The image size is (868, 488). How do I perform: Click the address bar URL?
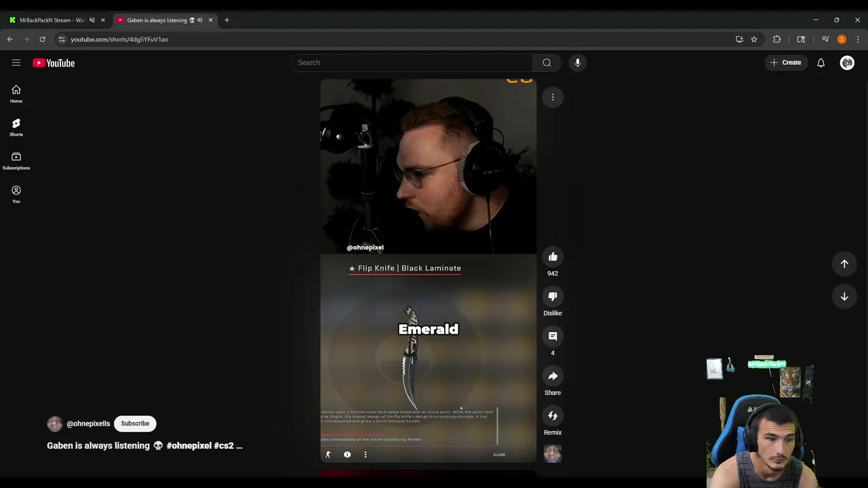click(x=119, y=39)
